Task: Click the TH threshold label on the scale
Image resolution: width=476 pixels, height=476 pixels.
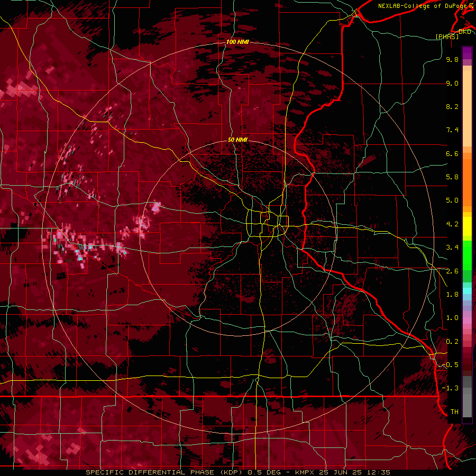Action: (454, 412)
